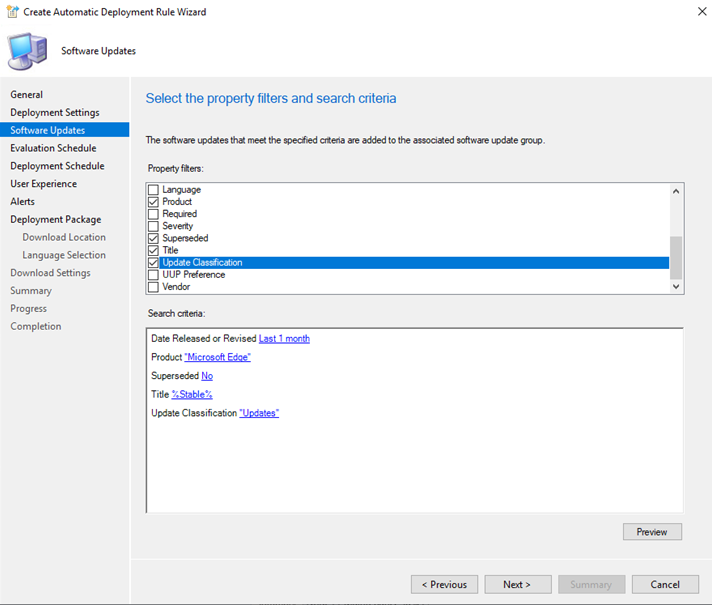Click the property filters scroll down arrow

tap(676, 286)
